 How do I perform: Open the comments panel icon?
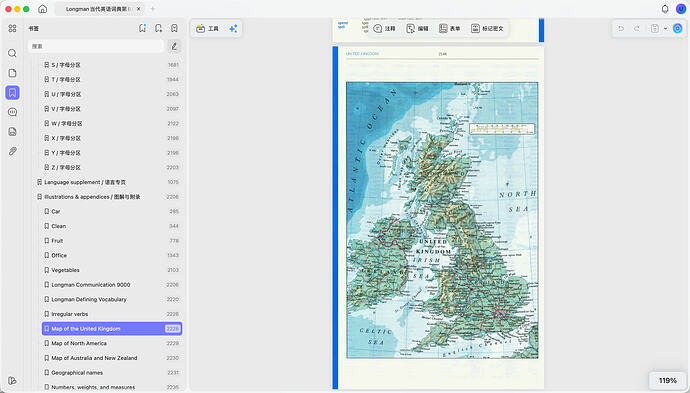point(12,112)
